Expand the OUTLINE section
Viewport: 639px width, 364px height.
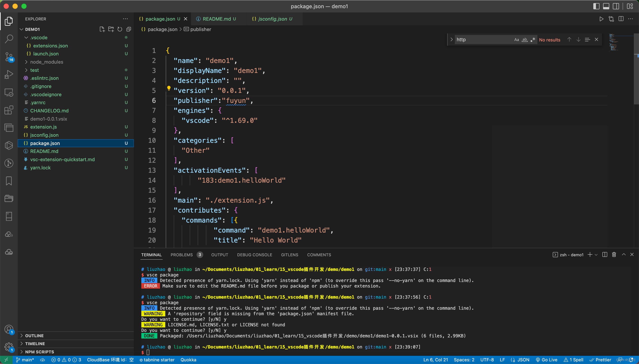point(34,335)
